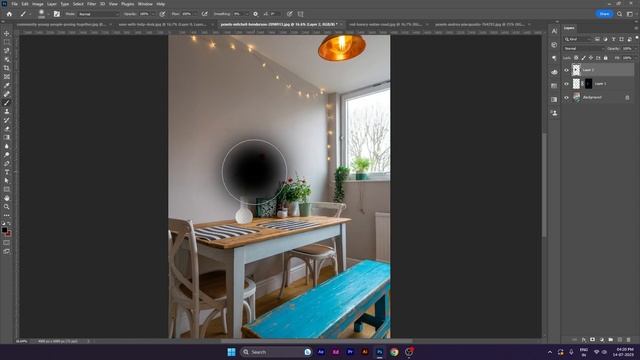640x360 pixels.
Task: Select the Hand tool
Action: [x=7, y=198]
